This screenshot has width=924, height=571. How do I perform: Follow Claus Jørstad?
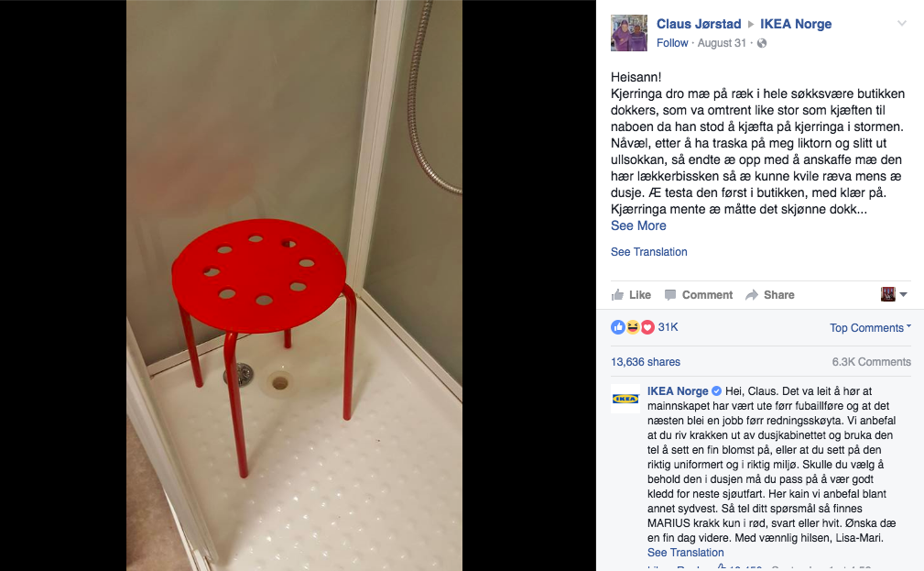pos(672,43)
